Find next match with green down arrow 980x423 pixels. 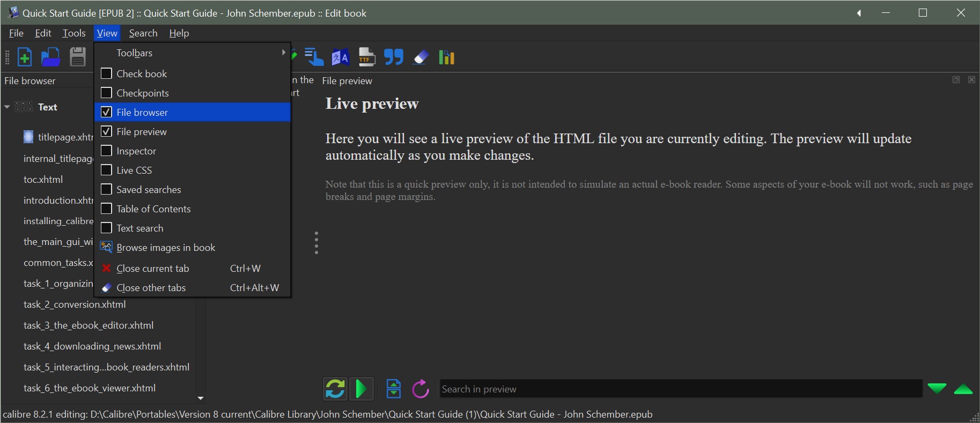tap(937, 389)
